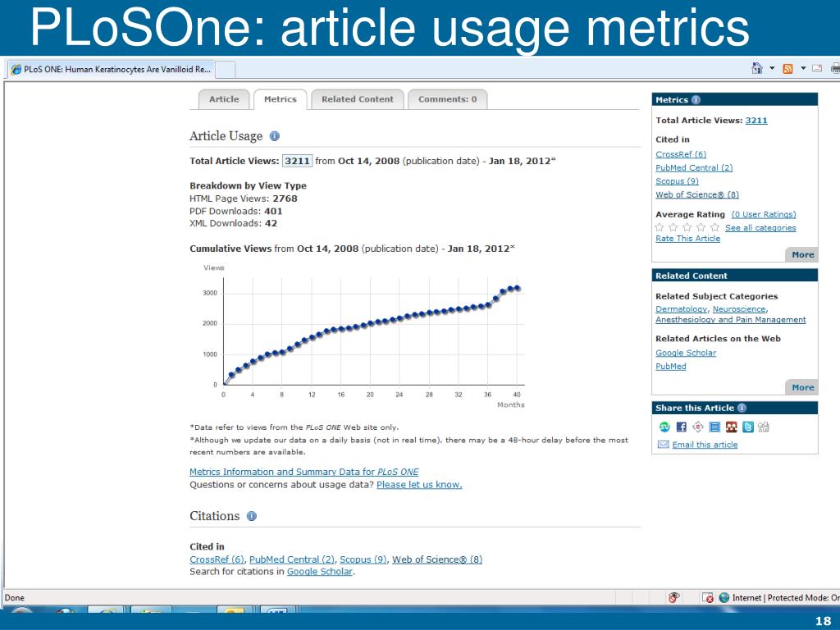Viewport: 840px width, 630px height.
Task: Open the home button dropdown arrow
Action: pyautogui.click(x=772, y=68)
